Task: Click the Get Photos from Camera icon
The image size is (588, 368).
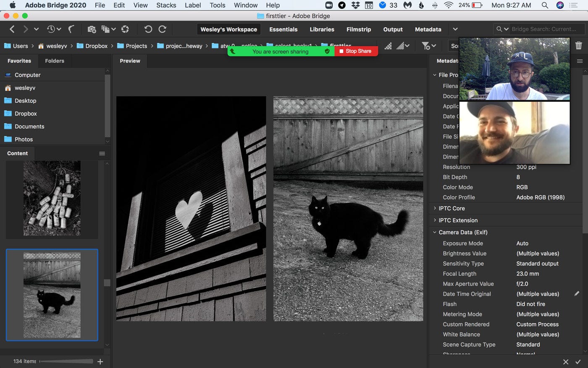Action: coord(92,29)
